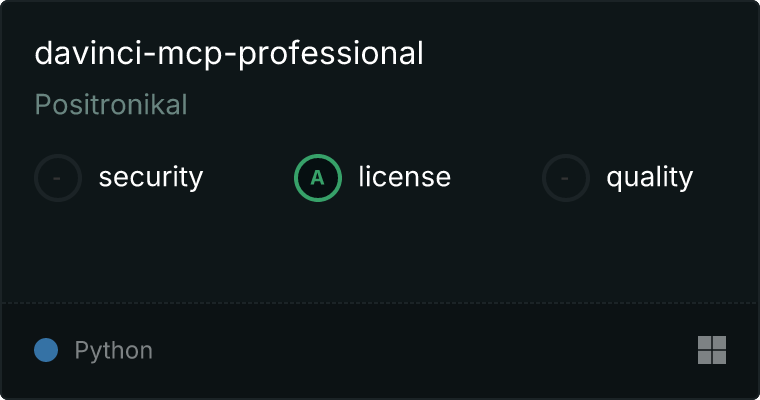Click the blue Python language dot
The height and width of the screenshot is (400, 760).
tap(46, 350)
